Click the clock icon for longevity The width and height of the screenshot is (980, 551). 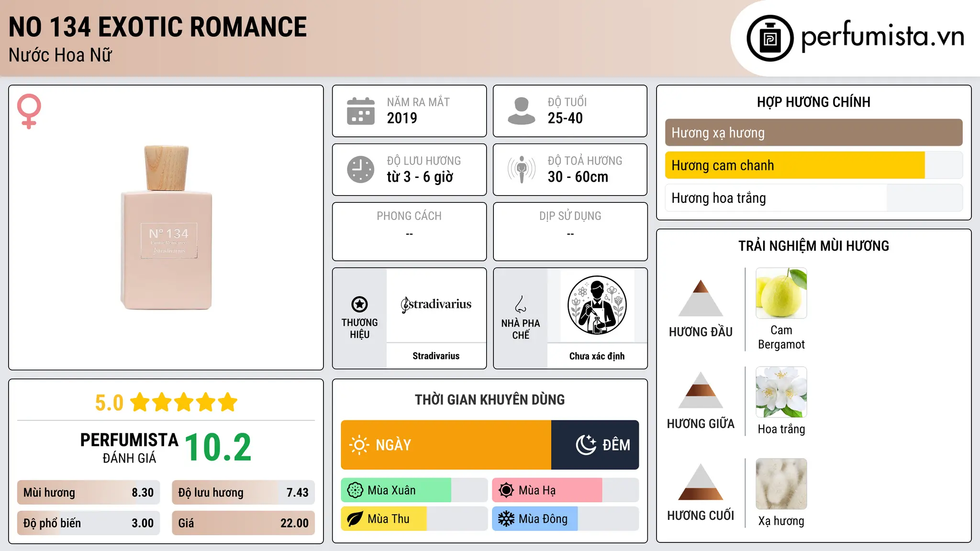click(x=361, y=169)
